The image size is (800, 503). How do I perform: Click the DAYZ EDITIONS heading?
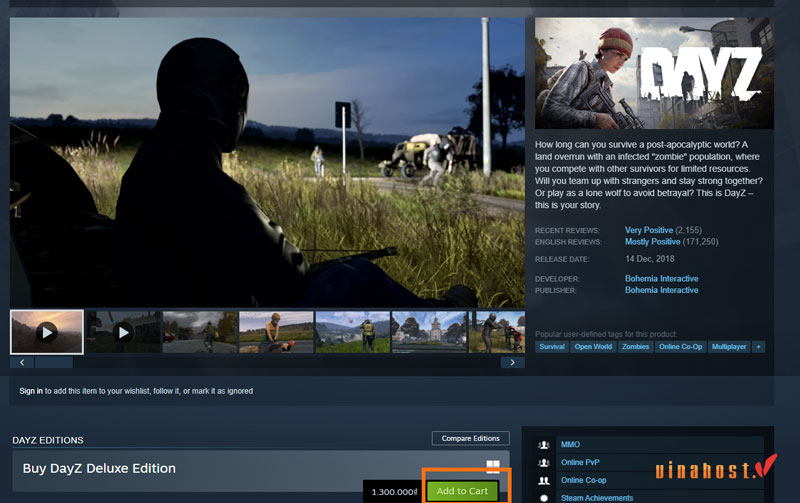pos(48,440)
